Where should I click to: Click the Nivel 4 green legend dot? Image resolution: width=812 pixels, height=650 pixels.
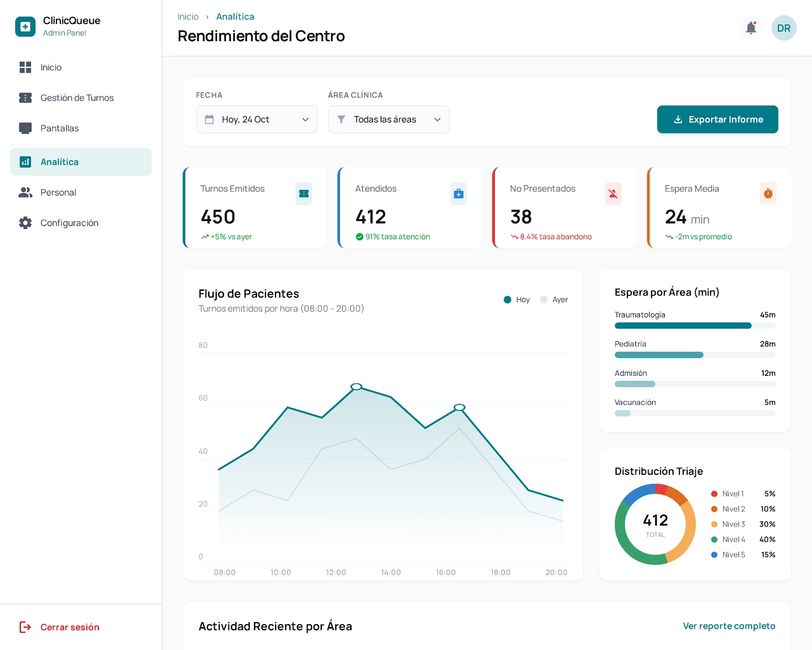pyautogui.click(x=715, y=539)
